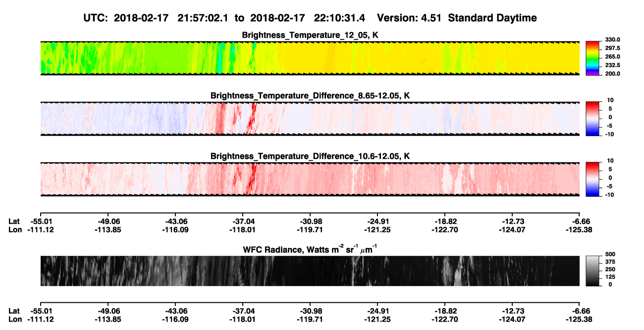
Task: Select longitude '-125.38' below the WFC Radiance panel
Action: pos(580,319)
